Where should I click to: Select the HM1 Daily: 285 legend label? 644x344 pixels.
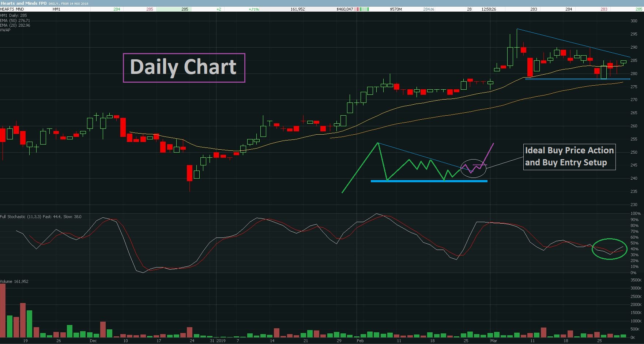[x=14, y=15]
